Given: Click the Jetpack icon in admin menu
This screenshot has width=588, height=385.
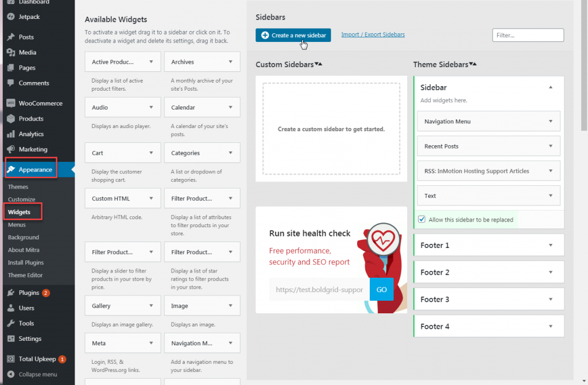Looking at the screenshot, I should point(11,17).
